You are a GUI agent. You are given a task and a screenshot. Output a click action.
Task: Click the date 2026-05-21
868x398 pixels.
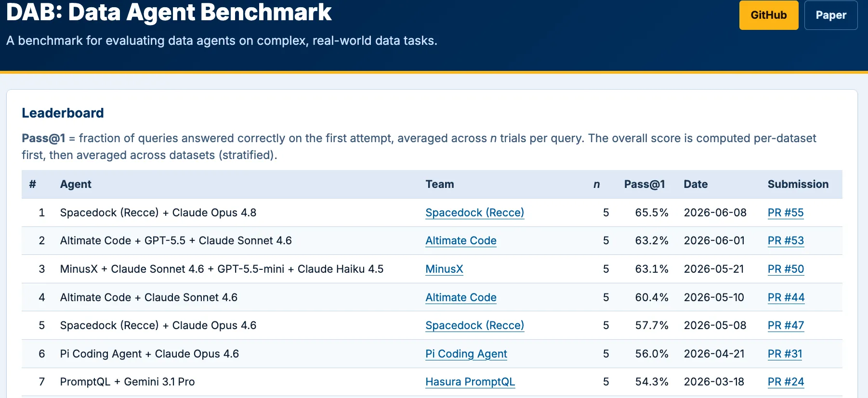pyautogui.click(x=714, y=269)
